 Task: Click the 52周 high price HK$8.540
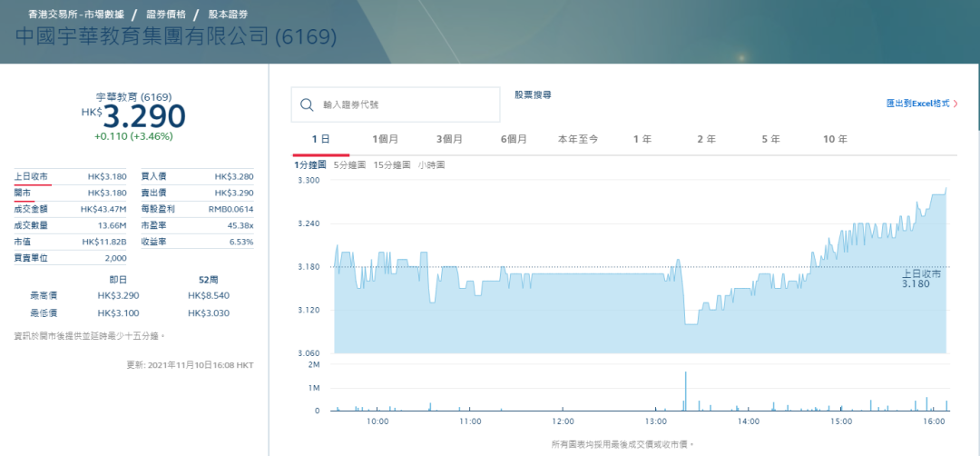[208, 296]
